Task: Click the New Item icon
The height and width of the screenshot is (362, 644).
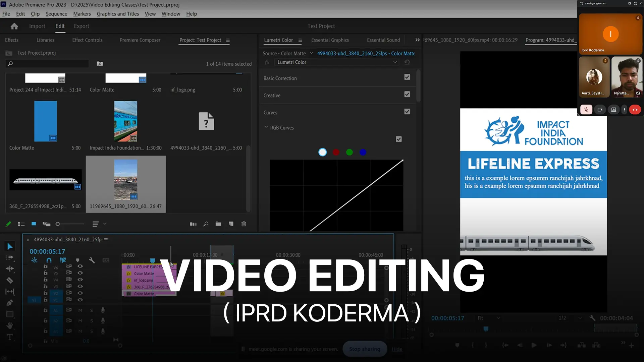Action: pyautogui.click(x=231, y=224)
